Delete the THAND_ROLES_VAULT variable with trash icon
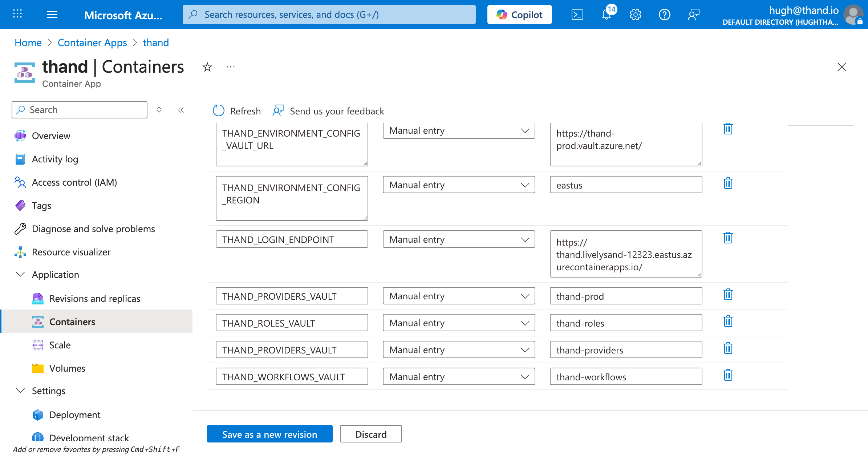 click(x=728, y=321)
